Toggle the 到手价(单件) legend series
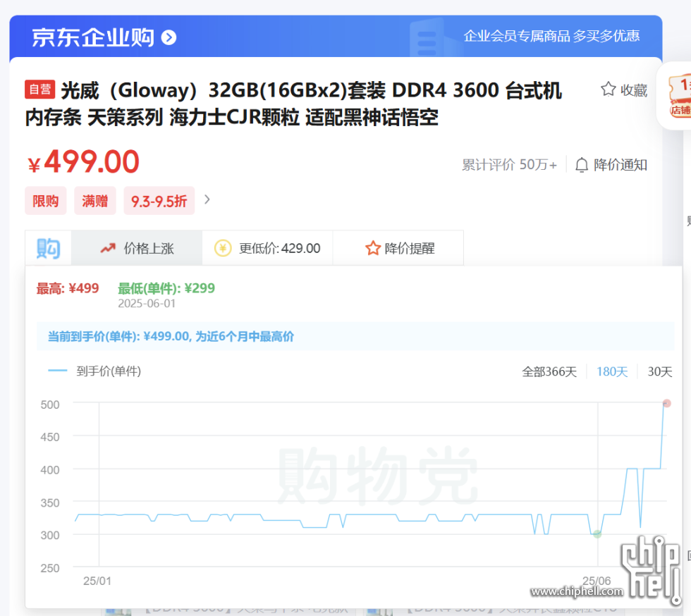691x616 pixels. [x=94, y=371]
